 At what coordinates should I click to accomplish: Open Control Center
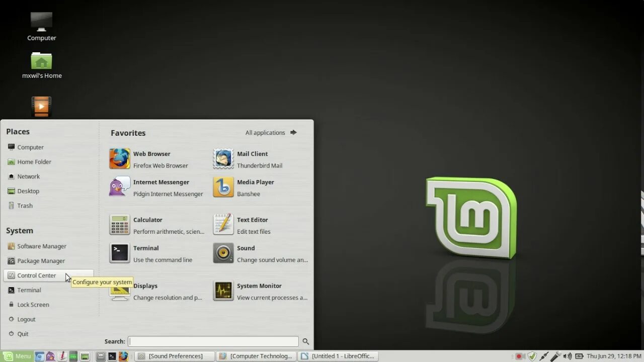coord(49,276)
